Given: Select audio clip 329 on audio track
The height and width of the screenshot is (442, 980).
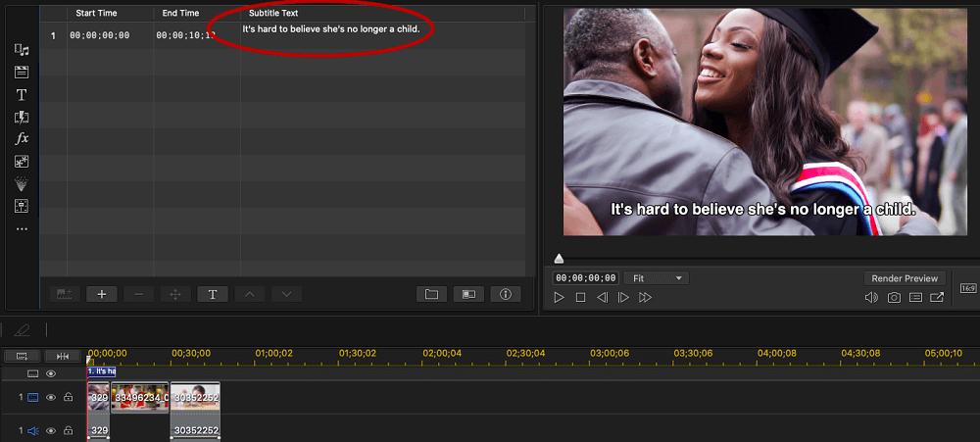Looking at the screenshot, I should point(98,428).
